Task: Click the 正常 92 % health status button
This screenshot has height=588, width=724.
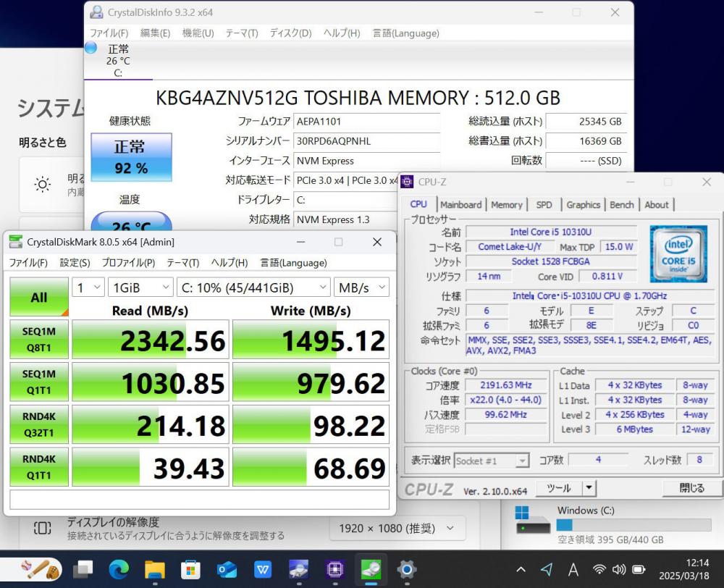Action: pos(131,157)
